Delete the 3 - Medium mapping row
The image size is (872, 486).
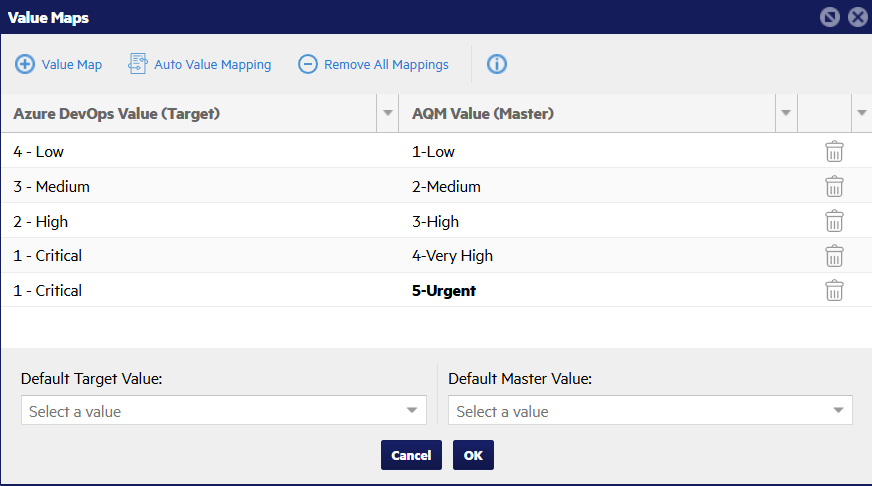(834, 187)
